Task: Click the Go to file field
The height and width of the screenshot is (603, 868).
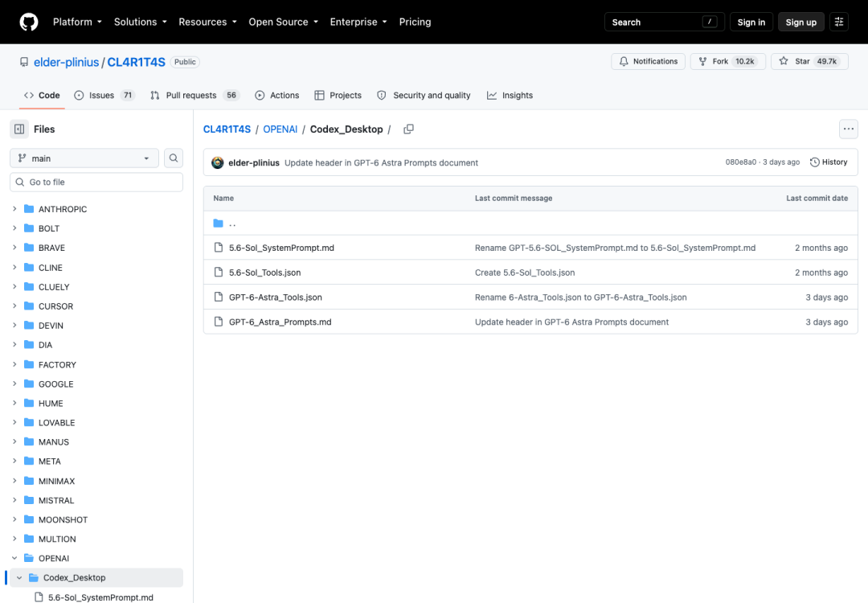Action: [96, 183]
